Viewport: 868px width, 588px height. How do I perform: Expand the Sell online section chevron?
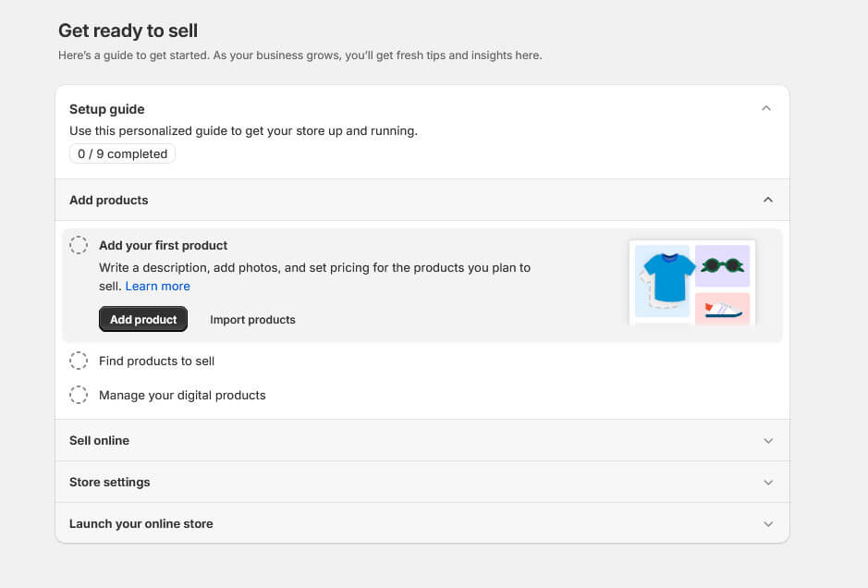(767, 441)
